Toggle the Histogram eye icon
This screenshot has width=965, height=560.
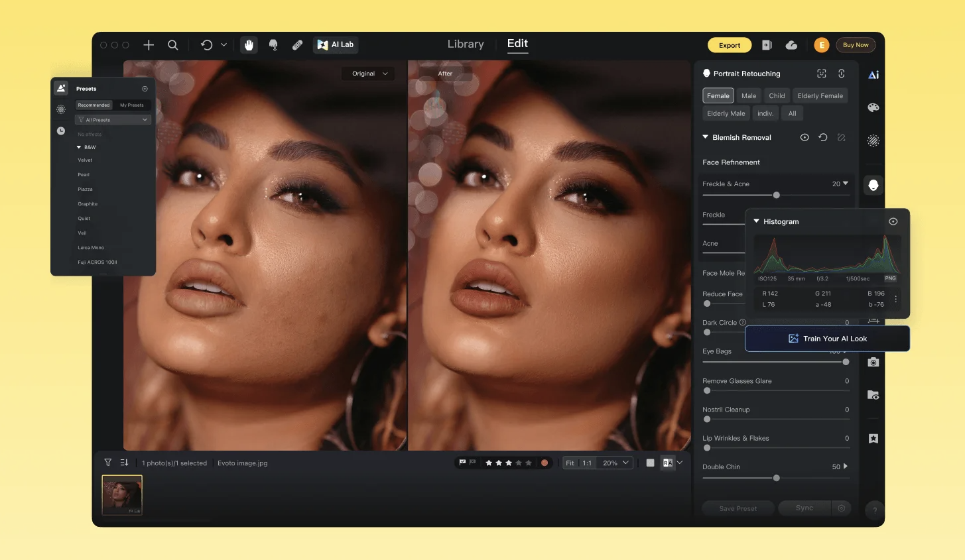(x=893, y=221)
